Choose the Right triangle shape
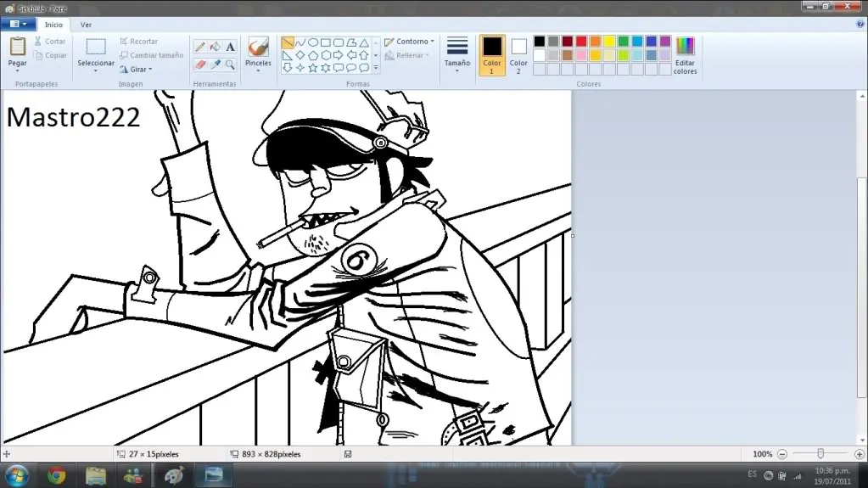This screenshot has height=488, width=868. click(x=288, y=55)
